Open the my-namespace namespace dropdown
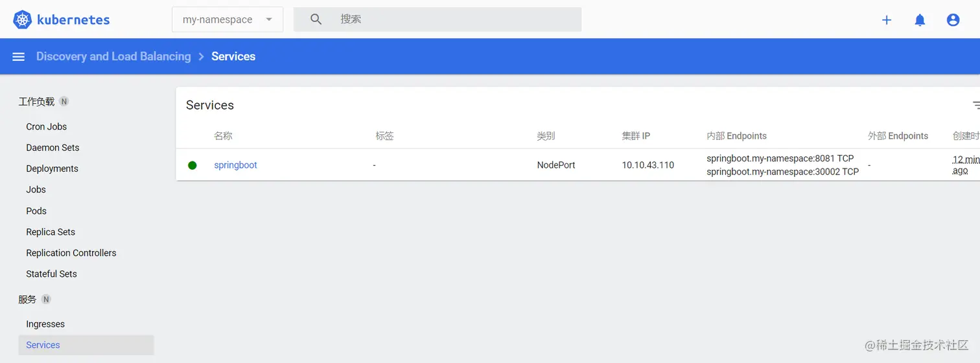 (227, 19)
